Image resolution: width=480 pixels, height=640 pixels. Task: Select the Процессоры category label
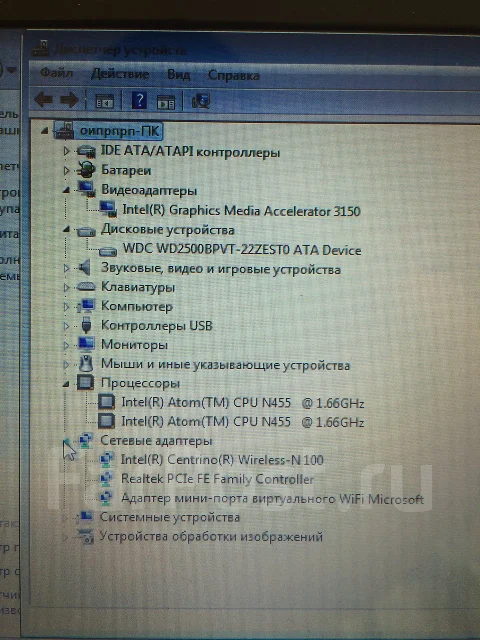(140, 383)
